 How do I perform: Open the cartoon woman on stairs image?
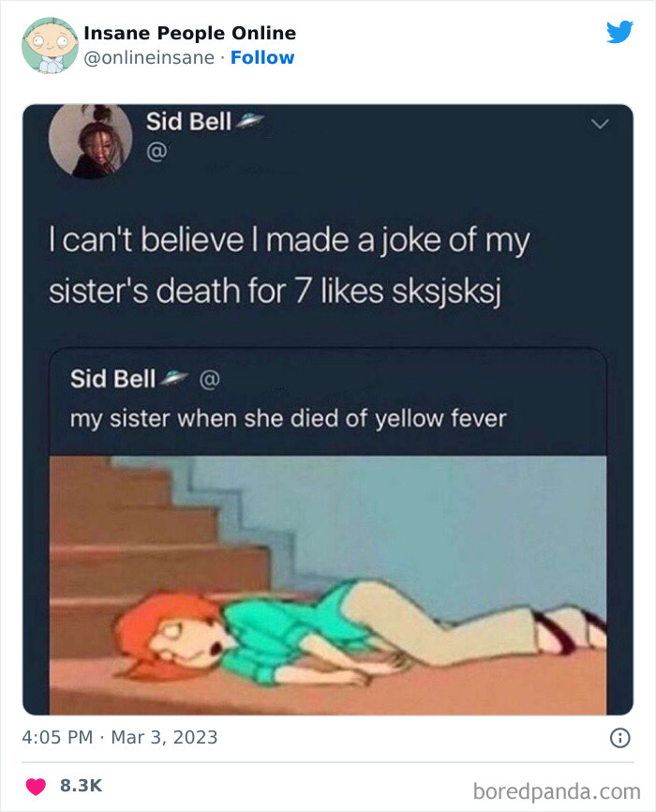[328, 585]
